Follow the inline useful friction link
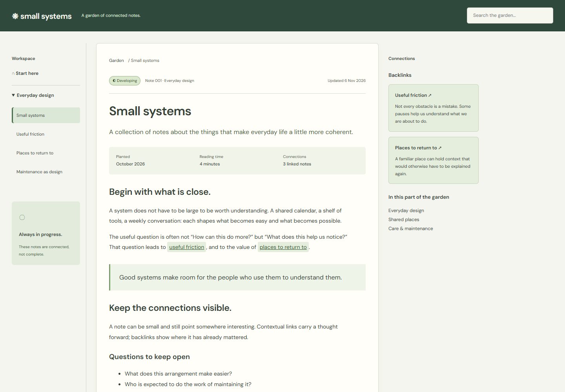 [x=187, y=247]
